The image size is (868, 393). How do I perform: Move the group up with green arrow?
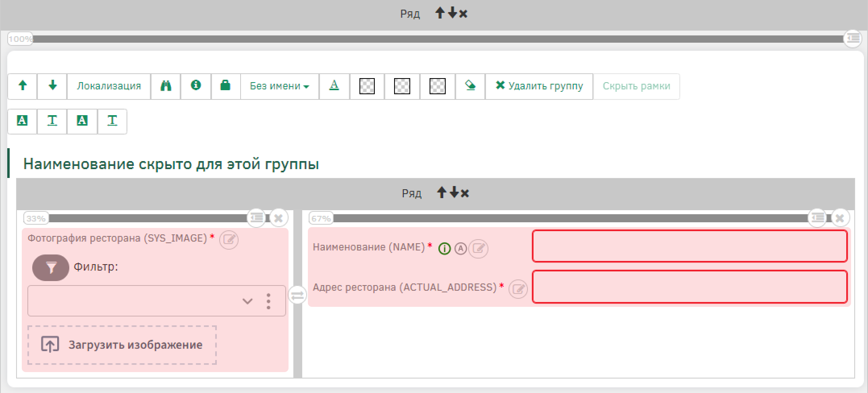pyautogui.click(x=23, y=86)
